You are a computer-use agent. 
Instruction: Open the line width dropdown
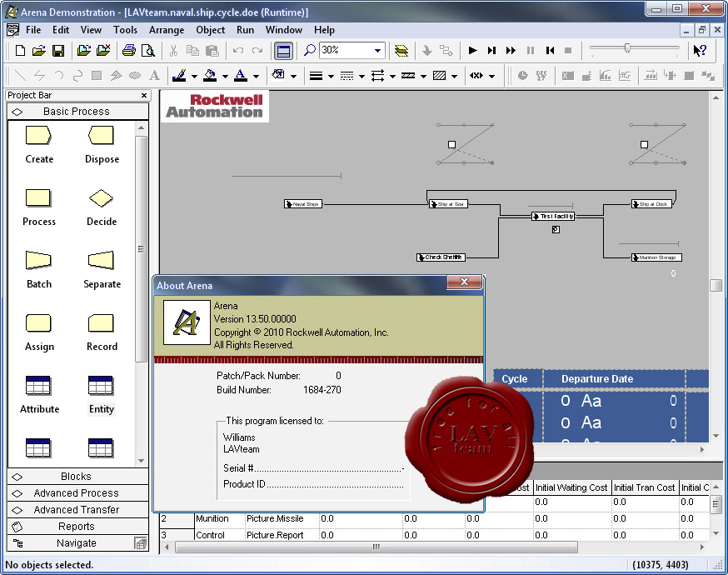pyautogui.click(x=331, y=76)
